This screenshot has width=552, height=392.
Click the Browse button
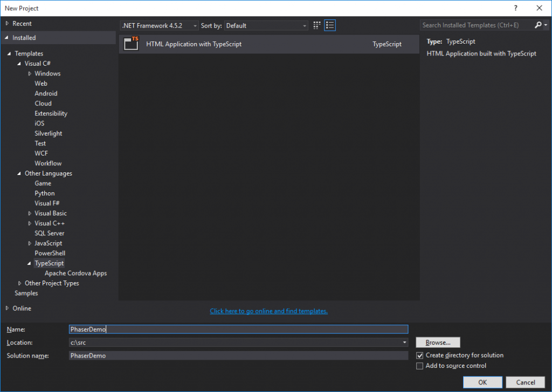(437, 342)
